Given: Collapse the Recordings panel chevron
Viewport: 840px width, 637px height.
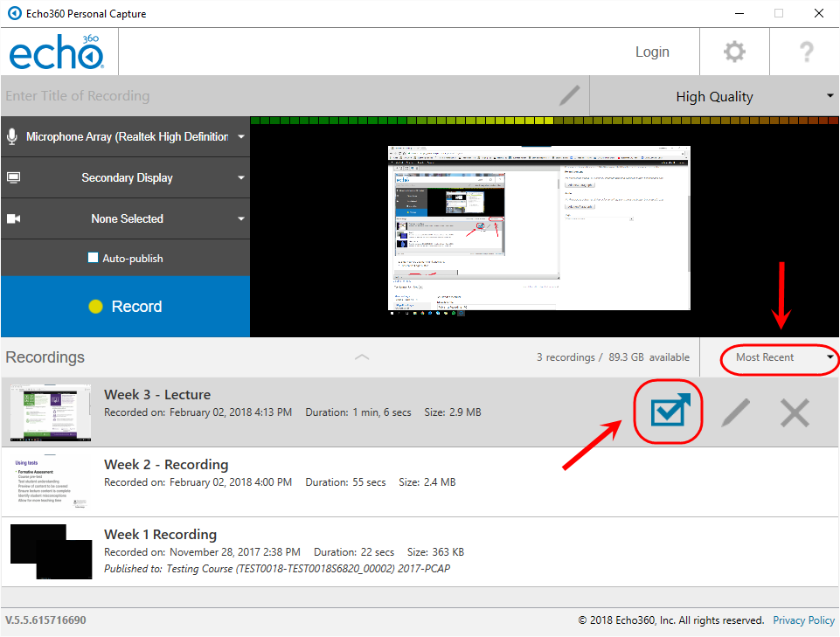Looking at the screenshot, I should pos(362,357).
